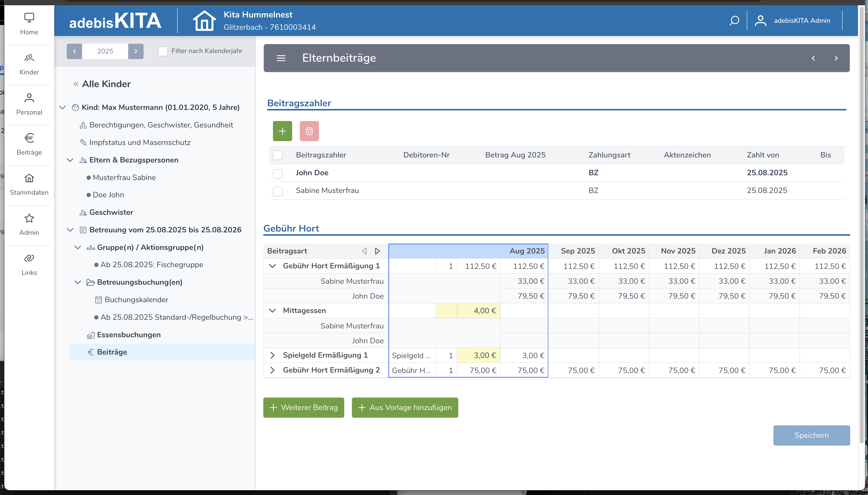Collapse Eltern & Bezugspersonen tree node
This screenshot has height=495, width=868.
click(70, 160)
